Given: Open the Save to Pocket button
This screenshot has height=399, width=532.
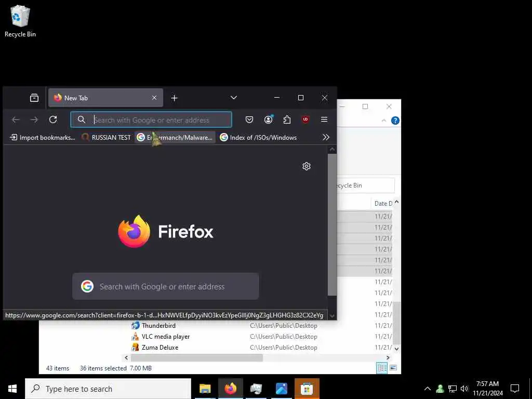Looking at the screenshot, I should (249, 119).
